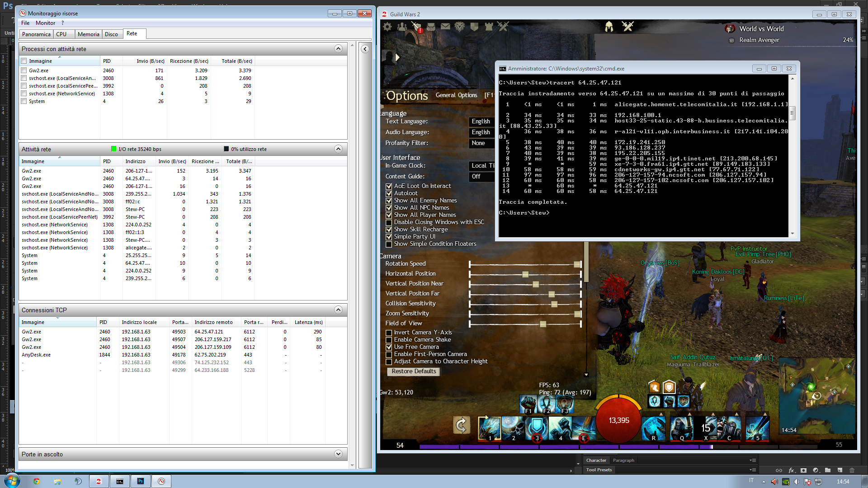Open Content Guide dropdown

[482, 177]
